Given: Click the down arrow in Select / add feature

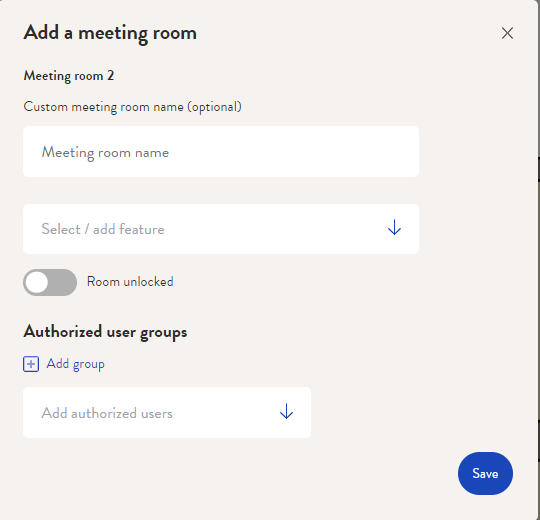Looking at the screenshot, I should pos(394,228).
